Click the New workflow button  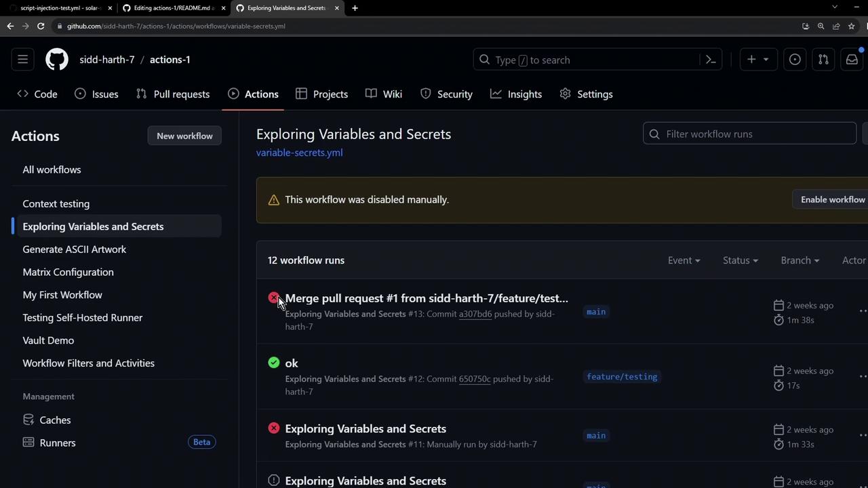coord(184,136)
